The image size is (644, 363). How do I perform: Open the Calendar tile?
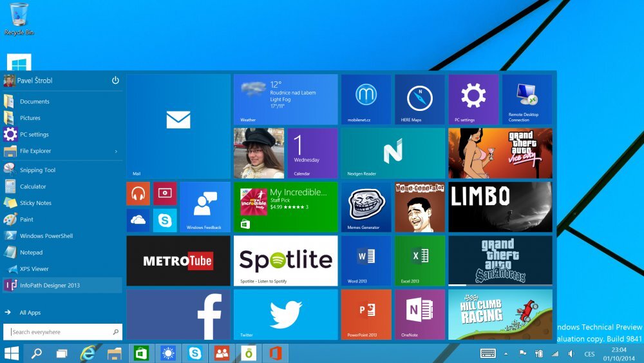click(x=312, y=153)
